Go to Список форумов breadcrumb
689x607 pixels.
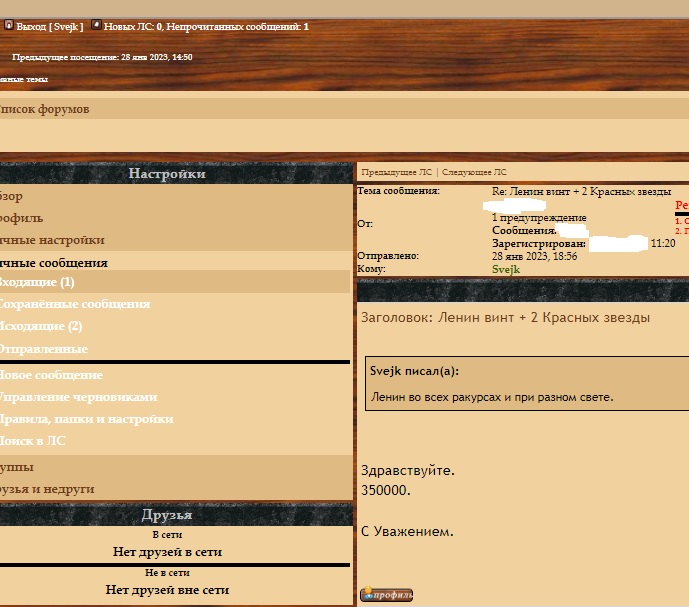(x=44, y=109)
